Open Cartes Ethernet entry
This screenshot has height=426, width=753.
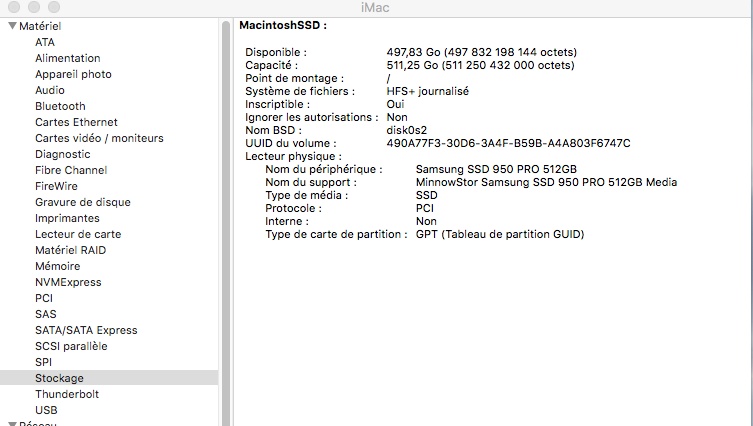[x=76, y=122]
